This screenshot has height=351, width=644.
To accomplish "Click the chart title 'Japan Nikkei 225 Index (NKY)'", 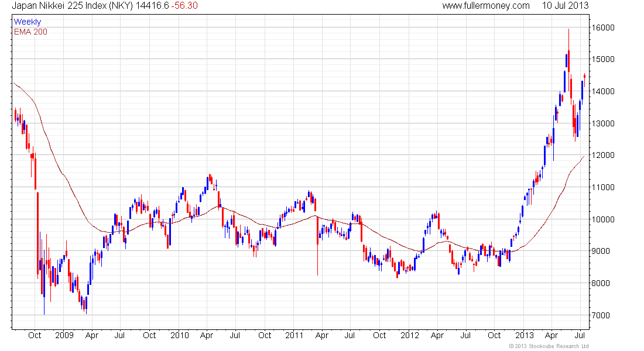I will (72, 6).
